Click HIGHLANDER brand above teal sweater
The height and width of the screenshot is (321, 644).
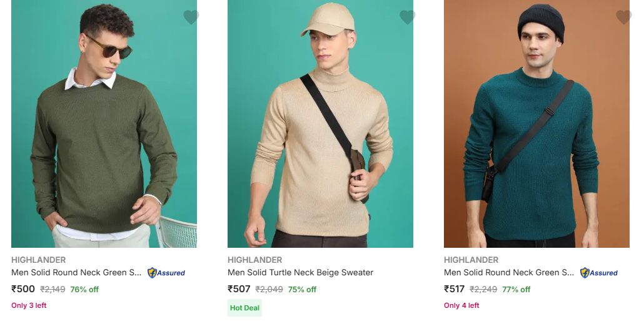471,260
